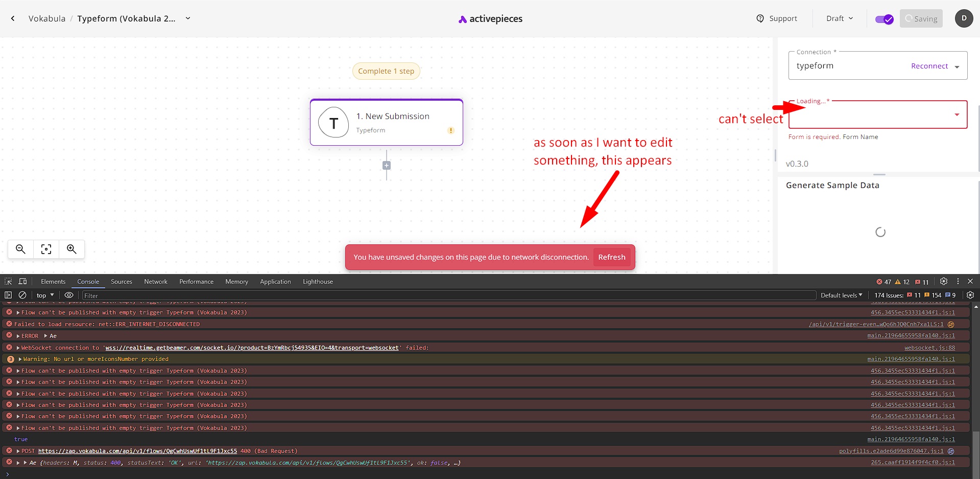This screenshot has width=980, height=479.
Task: Click the warning icon on the trigger step
Action: pyautogui.click(x=451, y=130)
